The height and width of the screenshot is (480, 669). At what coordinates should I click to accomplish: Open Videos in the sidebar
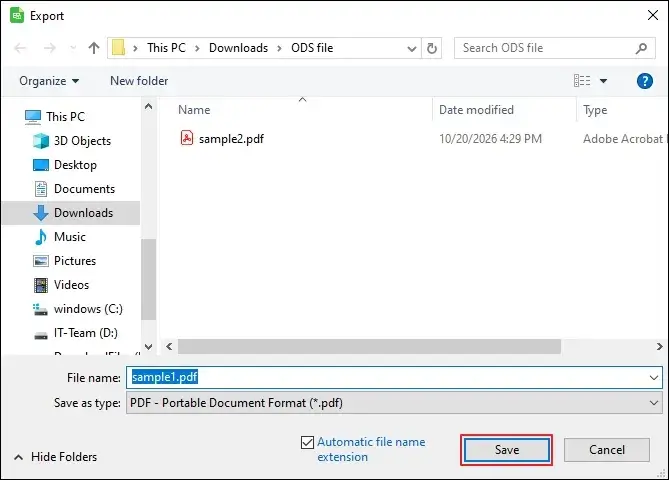[71, 285]
